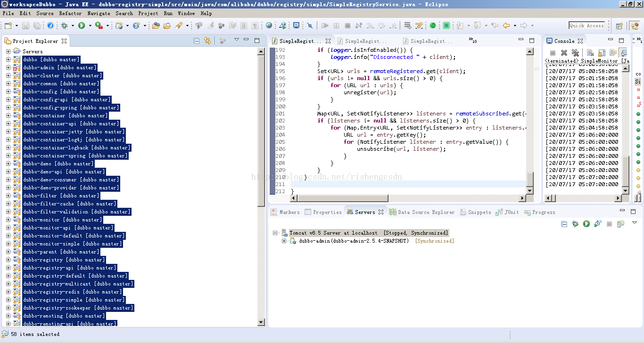Click the Suspend pause icon in toolbar
Image resolution: width=644 pixels, height=343 pixels.
tap(336, 25)
